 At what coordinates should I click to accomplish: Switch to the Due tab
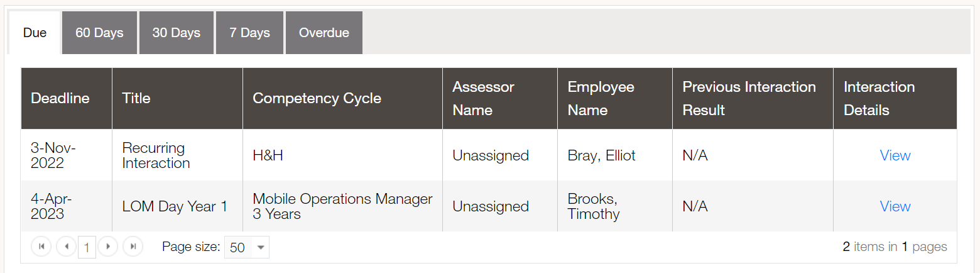pos(35,33)
